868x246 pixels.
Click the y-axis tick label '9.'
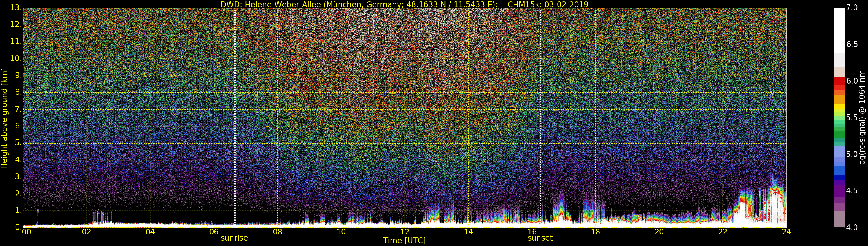18,75
